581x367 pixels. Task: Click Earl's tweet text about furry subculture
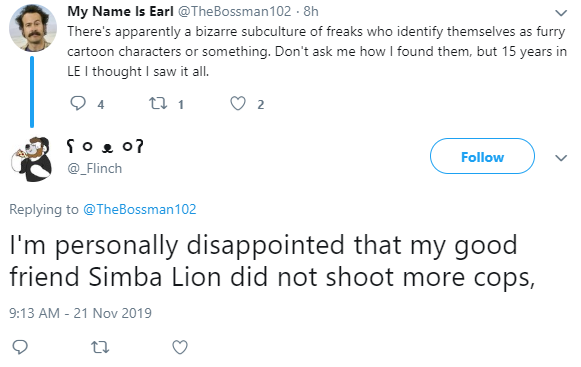(x=317, y=52)
